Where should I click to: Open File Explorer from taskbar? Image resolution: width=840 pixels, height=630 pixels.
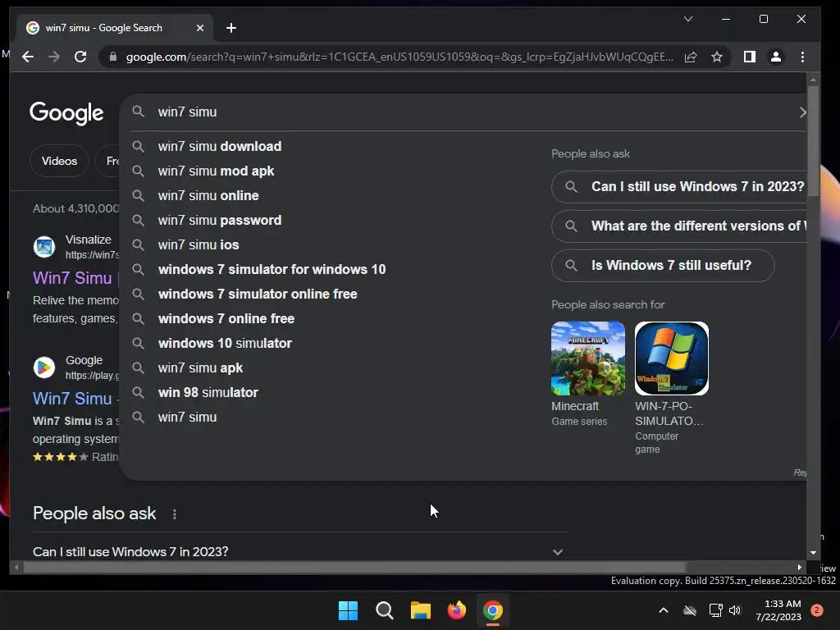pos(421,610)
